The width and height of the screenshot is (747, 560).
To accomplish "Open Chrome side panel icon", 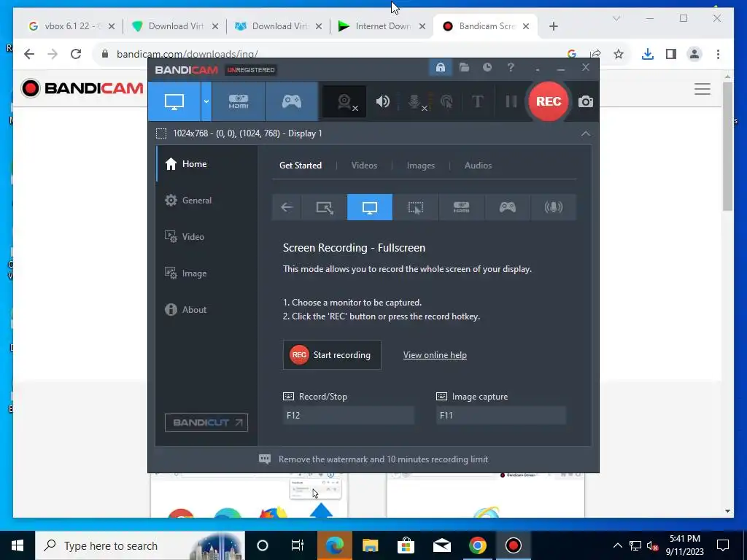I will pyautogui.click(x=671, y=54).
